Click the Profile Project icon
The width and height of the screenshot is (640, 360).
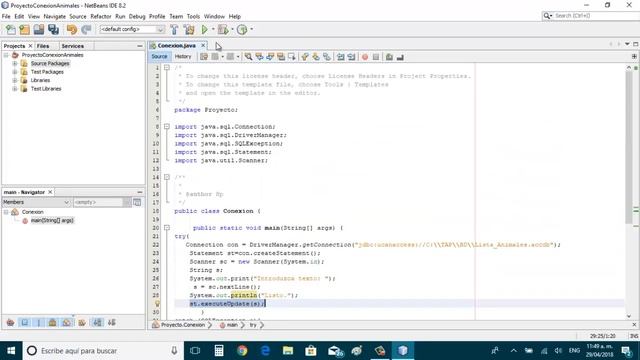click(242, 29)
